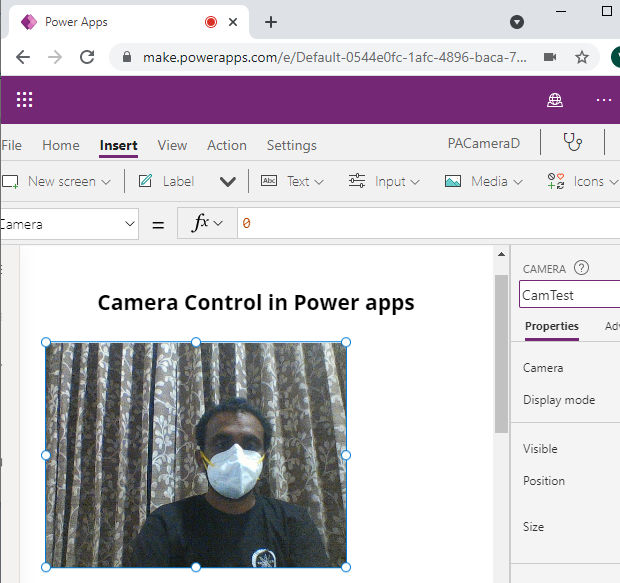
Task: Open the more options ellipsis in header
Action: [604, 100]
